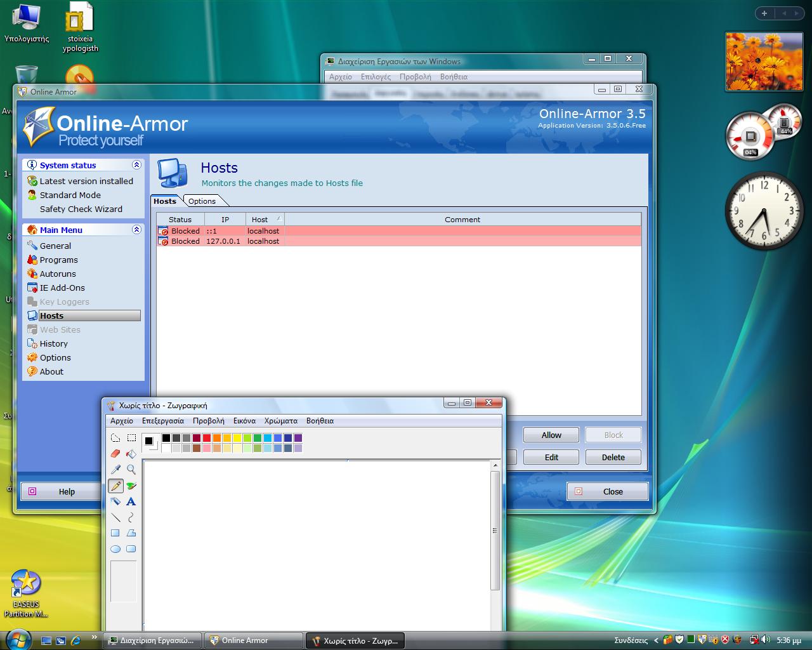Open General in Online Armor main menu
The image size is (812, 650).
(x=55, y=246)
